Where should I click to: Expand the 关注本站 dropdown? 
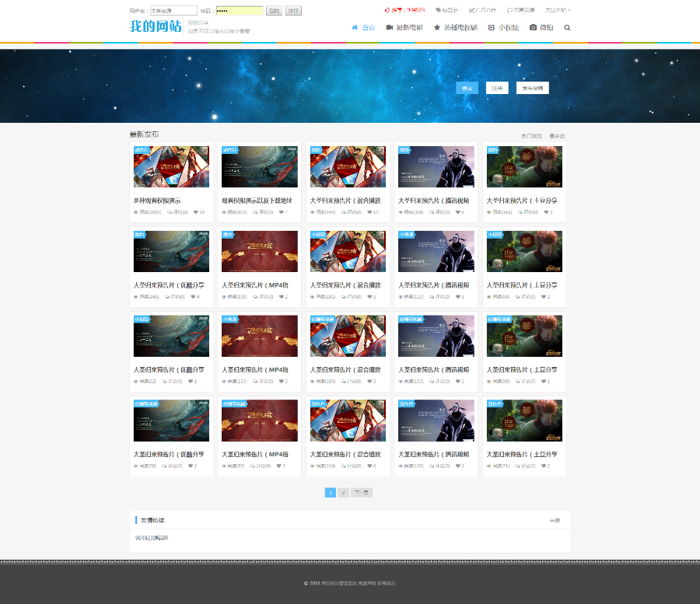tap(558, 10)
